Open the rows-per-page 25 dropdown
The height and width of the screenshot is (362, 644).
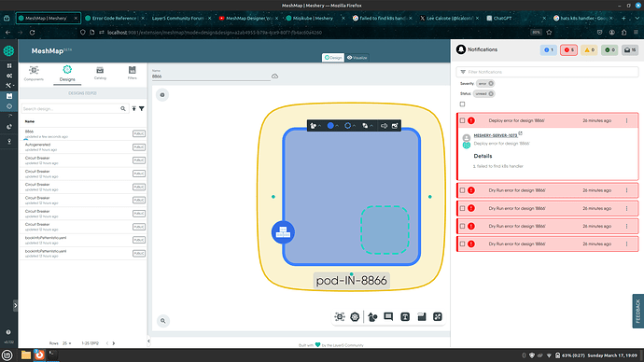point(66,343)
